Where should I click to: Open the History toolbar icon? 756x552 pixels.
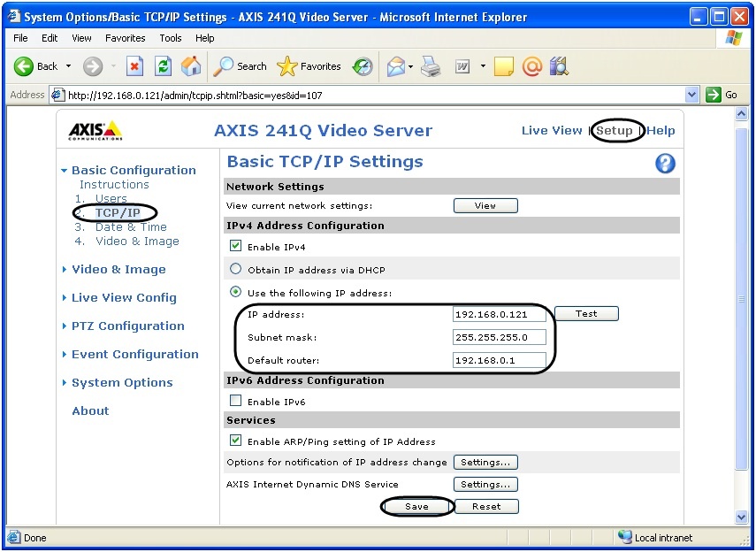(363, 66)
